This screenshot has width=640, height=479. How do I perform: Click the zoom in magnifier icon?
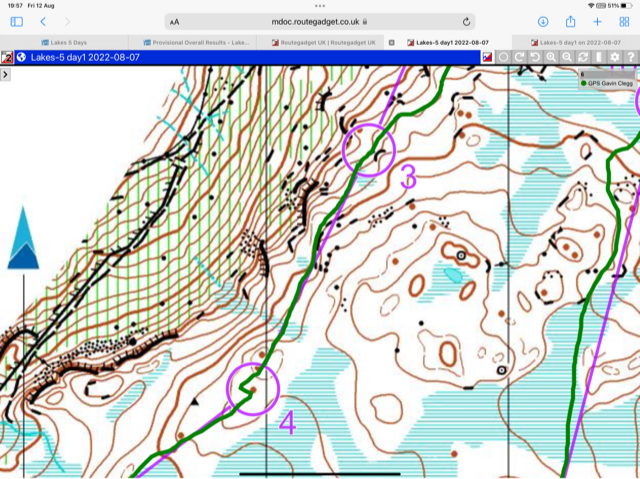pos(551,58)
